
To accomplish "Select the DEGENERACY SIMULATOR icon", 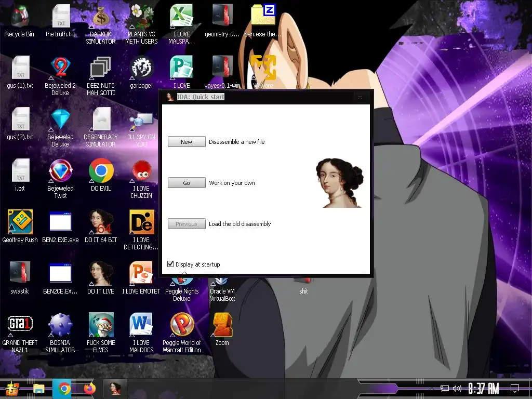I will point(101,119).
